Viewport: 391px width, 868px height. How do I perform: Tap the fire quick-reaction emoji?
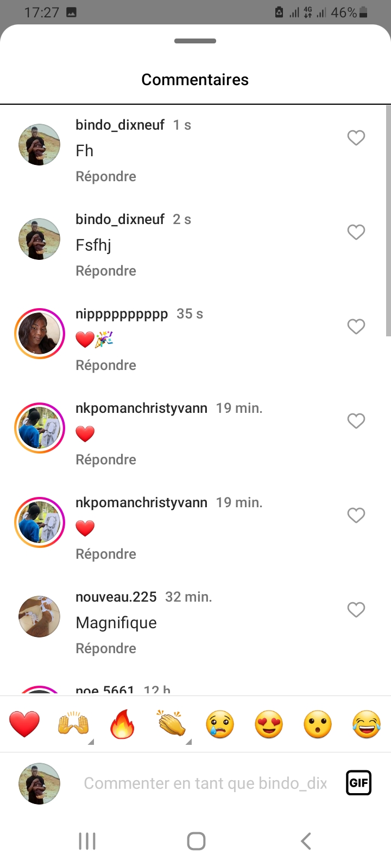(122, 724)
